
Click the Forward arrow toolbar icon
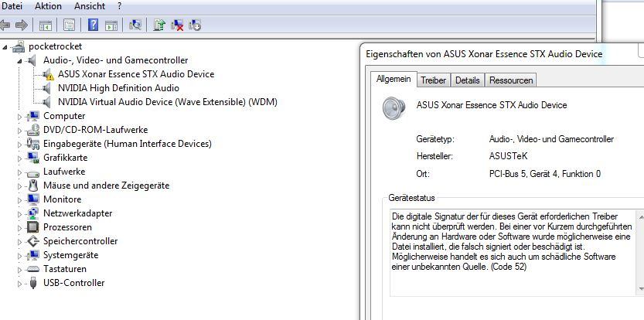(22, 26)
